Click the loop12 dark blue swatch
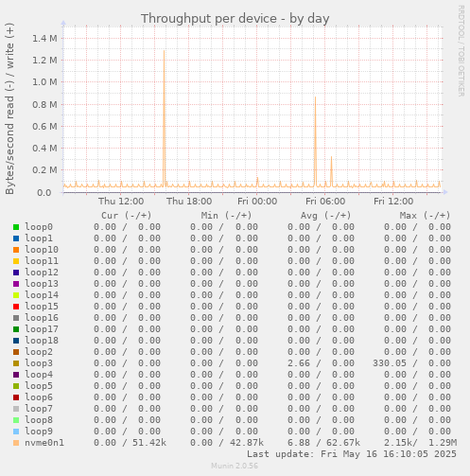This screenshot has width=470, height=476. click(x=16, y=273)
